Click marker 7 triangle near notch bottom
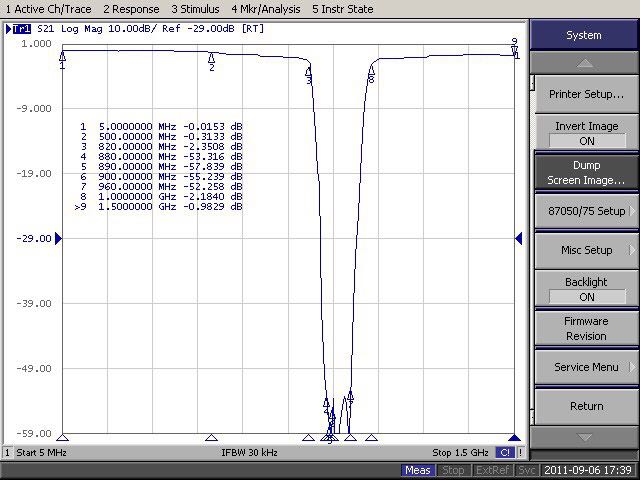 (350, 396)
